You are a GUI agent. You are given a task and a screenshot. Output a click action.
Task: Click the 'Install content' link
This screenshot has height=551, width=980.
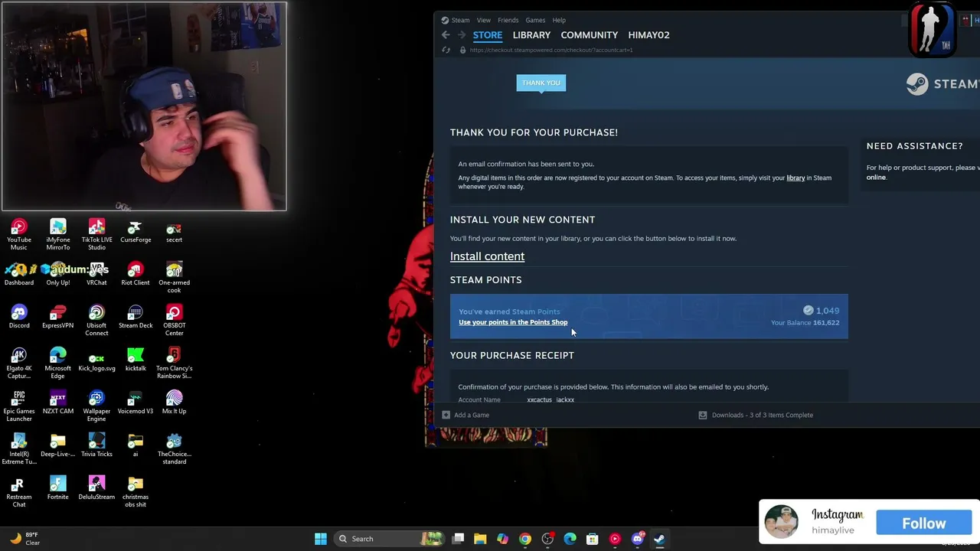click(x=487, y=256)
